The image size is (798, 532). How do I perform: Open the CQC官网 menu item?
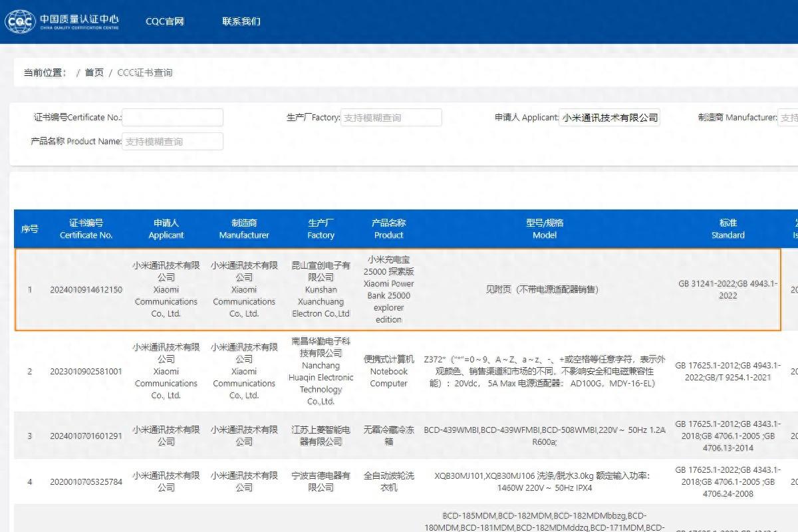164,21
